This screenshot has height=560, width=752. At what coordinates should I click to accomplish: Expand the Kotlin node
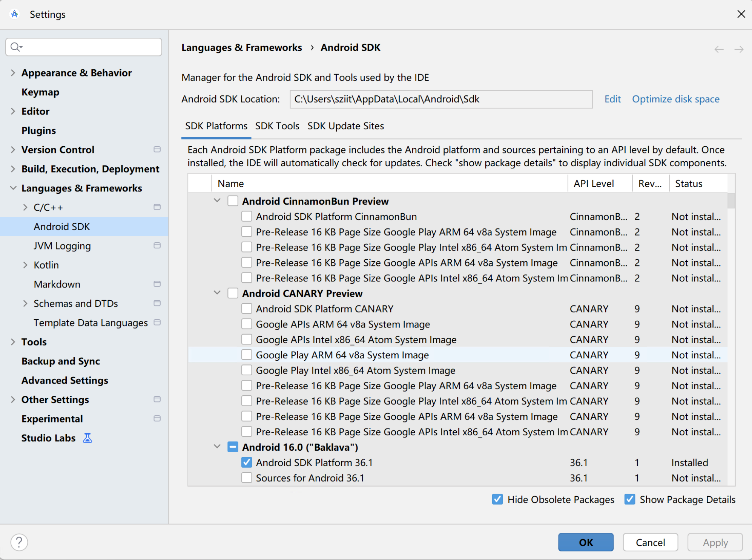(25, 265)
